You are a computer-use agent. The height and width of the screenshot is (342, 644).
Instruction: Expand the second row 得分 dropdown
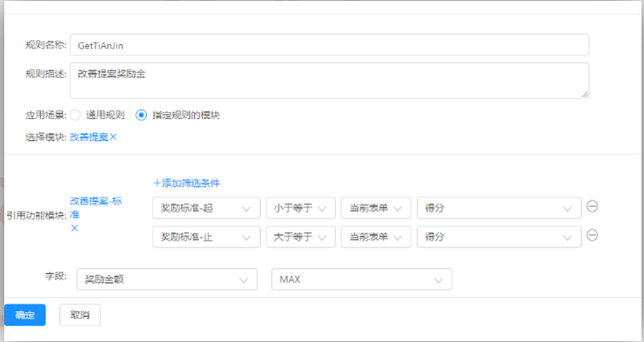498,237
